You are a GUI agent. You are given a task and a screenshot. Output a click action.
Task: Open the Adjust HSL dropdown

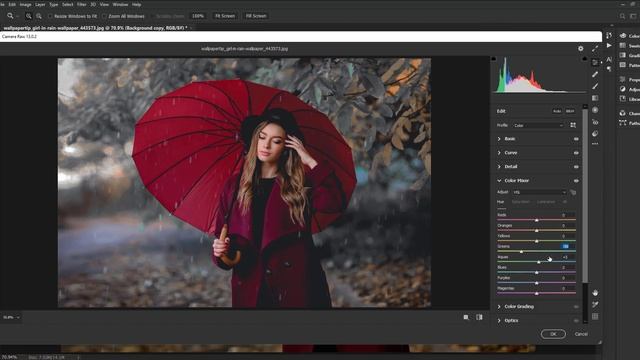click(x=540, y=192)
